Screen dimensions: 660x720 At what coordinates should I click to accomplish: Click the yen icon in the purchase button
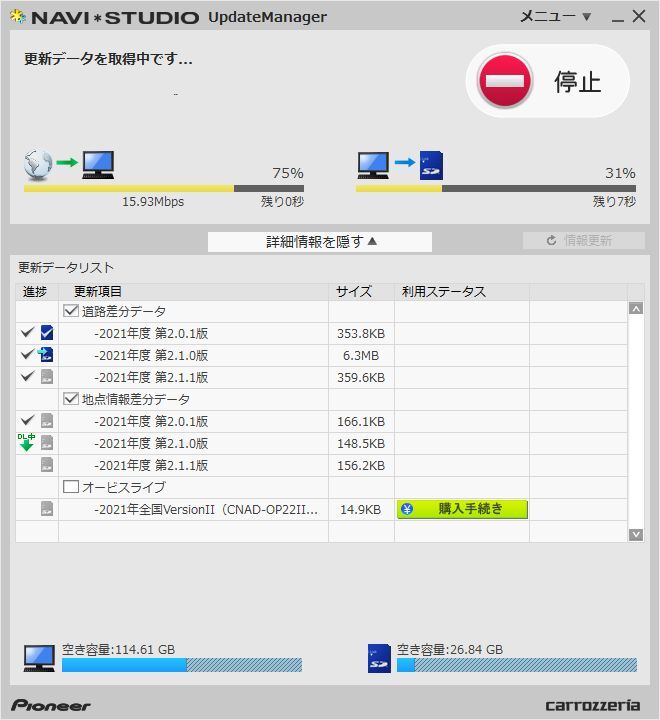(407, 509)
